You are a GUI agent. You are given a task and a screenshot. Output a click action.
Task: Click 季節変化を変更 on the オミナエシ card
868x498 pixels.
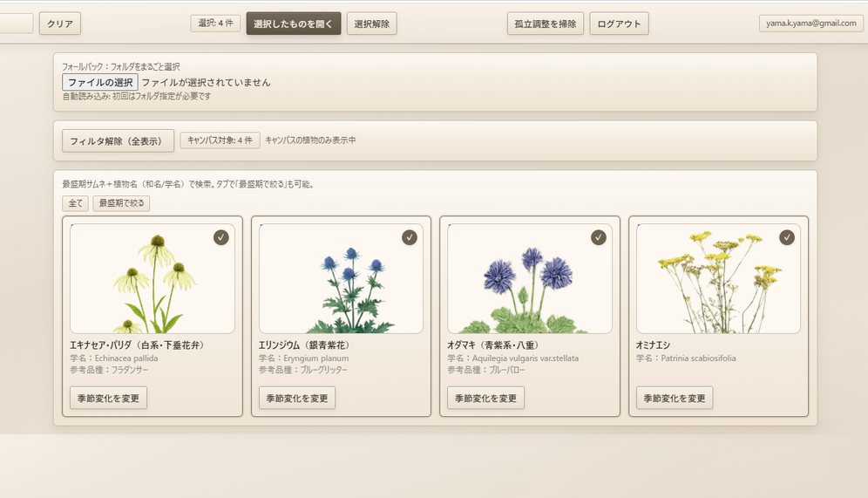675,398
